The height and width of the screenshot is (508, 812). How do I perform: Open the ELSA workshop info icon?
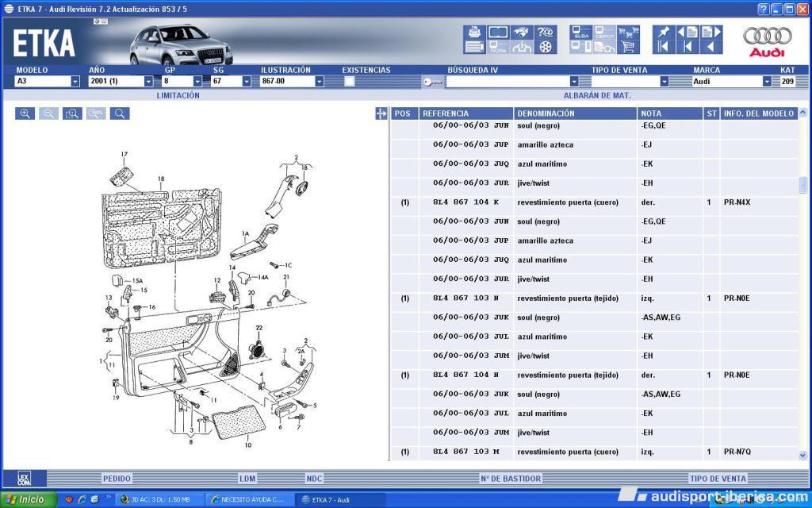[581, 32]
